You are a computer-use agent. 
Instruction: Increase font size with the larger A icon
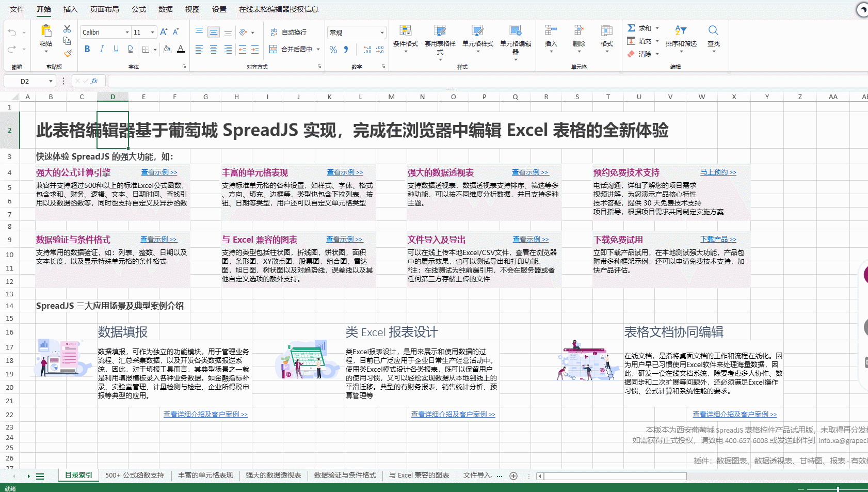(164, 32)
